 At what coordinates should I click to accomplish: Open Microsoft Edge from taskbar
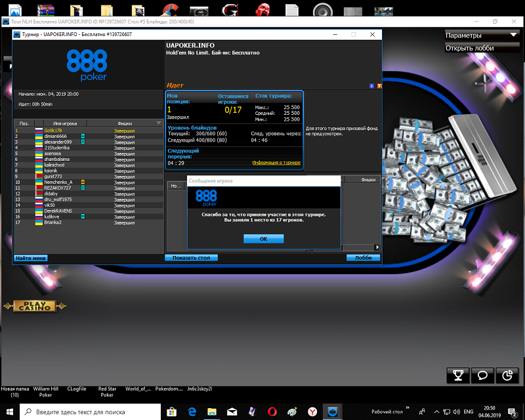pos(192,411)
